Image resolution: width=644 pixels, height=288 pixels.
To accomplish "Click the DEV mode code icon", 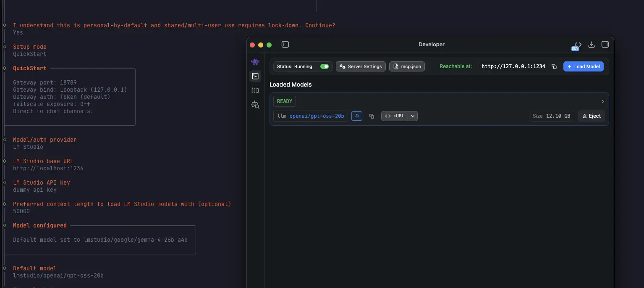I will 578,45.
